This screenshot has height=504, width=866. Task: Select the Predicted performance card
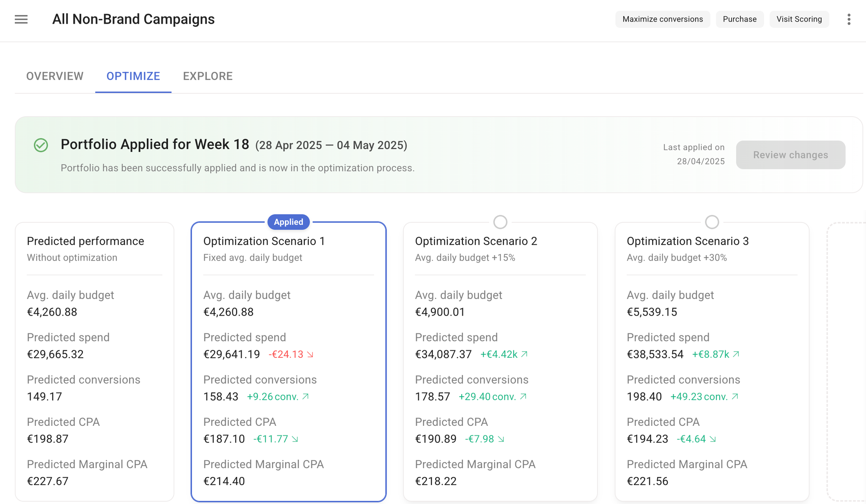[x=94, y=361]
